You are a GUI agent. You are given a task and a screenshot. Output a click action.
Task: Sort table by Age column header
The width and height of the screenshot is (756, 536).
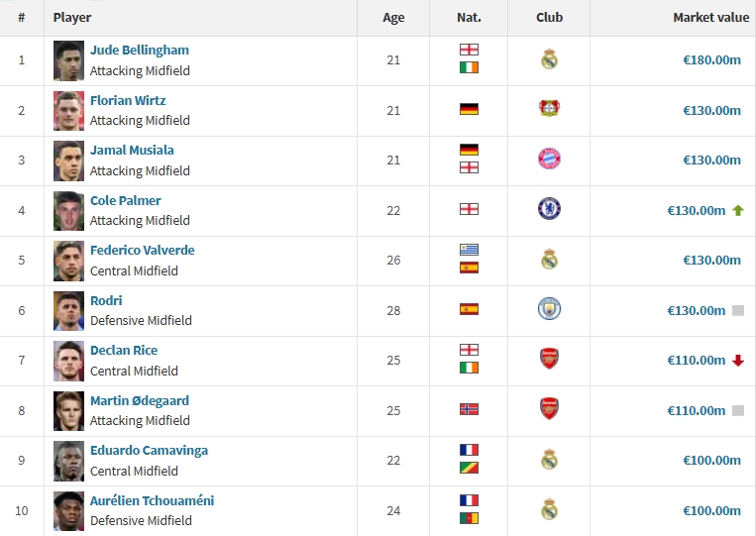393,18
